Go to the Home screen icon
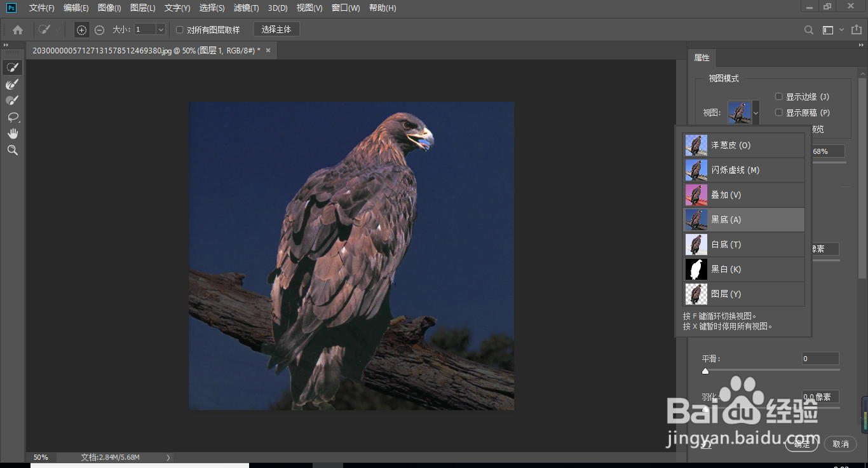The height and width of the screenshot is (468, 868). (18, 29)
